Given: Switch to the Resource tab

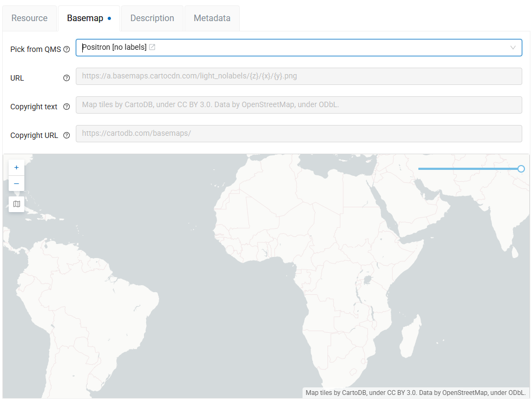Looking at the screenshot, I should click(29, 18).
